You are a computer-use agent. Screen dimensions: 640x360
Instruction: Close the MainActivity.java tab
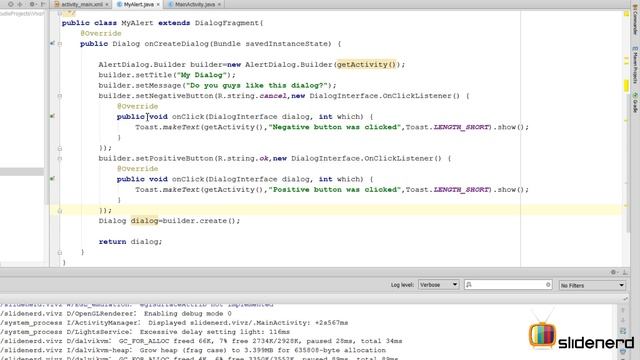point(219,4)
